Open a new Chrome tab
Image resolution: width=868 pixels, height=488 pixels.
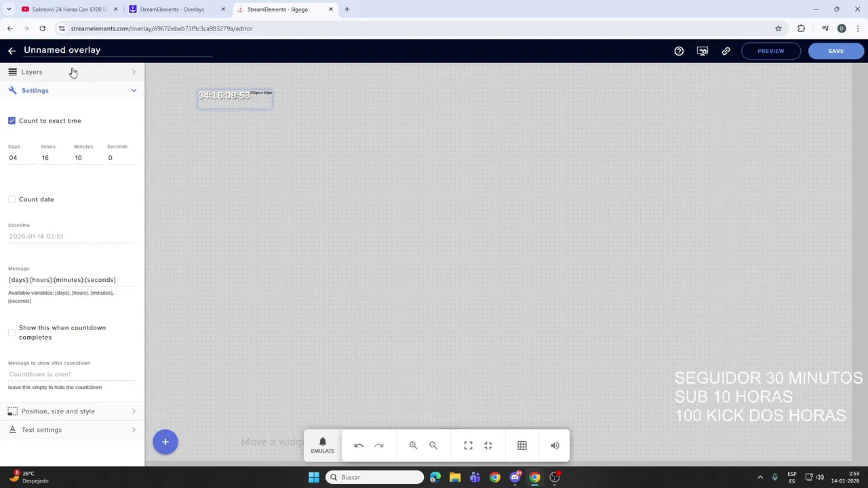pyautogui.click(x=347, y=9)
